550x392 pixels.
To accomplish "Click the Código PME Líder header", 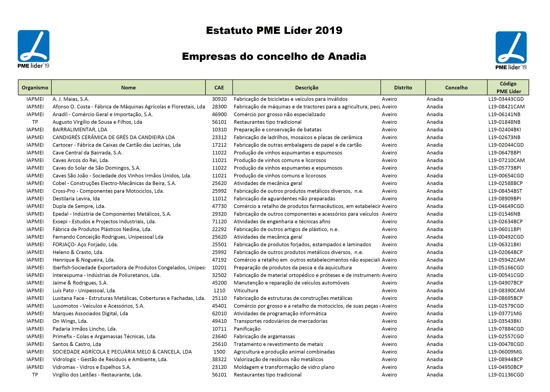I will (508, 87).
